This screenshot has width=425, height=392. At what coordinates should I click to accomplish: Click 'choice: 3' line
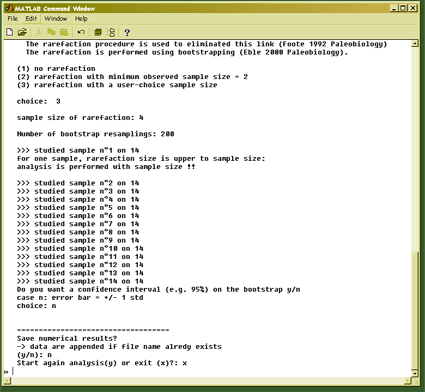tap(39, 101)
